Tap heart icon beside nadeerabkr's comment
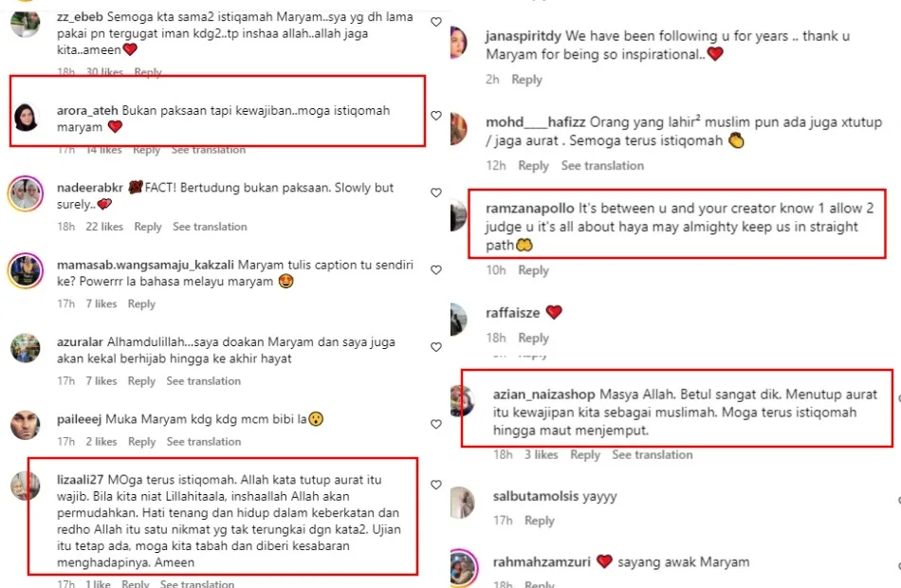The width and height of the screenshot is (901, 588). click(436, 193)
